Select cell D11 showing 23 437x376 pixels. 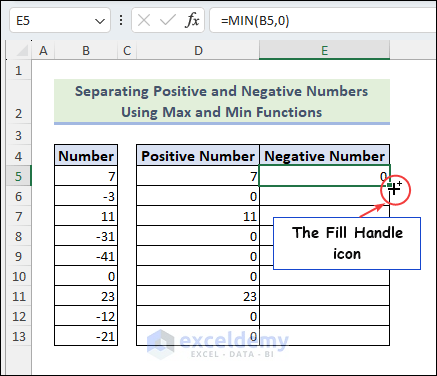pos(198,296)
